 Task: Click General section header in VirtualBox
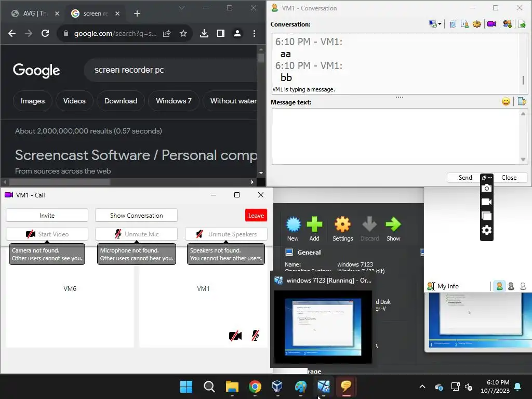pos(309,252)
